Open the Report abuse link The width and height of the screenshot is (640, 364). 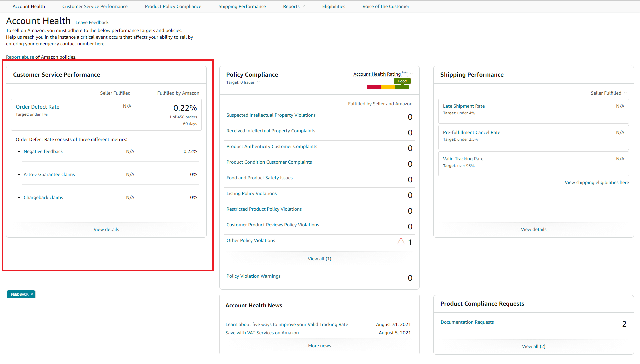coord(20,57)
